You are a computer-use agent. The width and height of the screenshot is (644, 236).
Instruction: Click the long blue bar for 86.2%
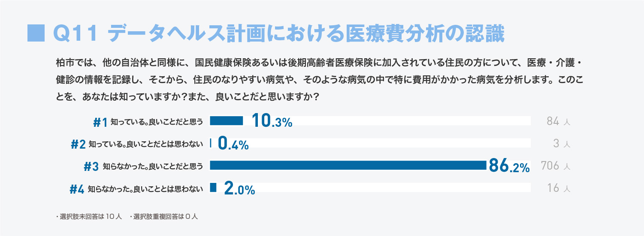[348, 165]
